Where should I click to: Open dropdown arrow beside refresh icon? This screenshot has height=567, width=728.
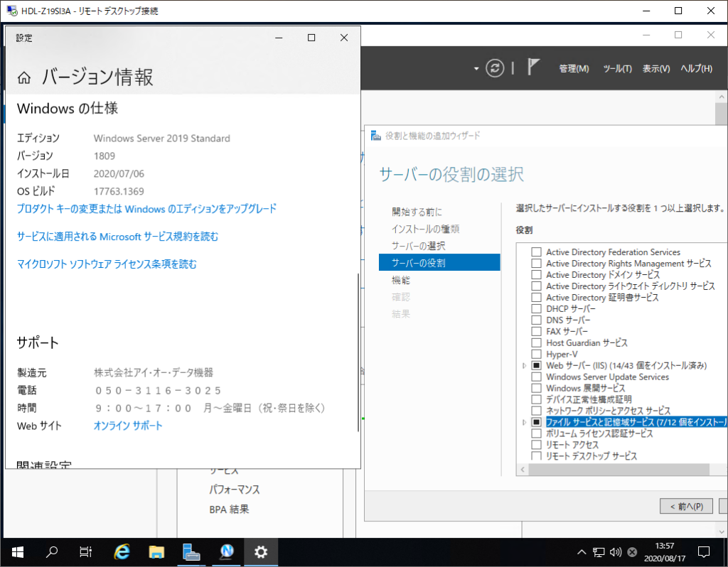click(476, 69)
